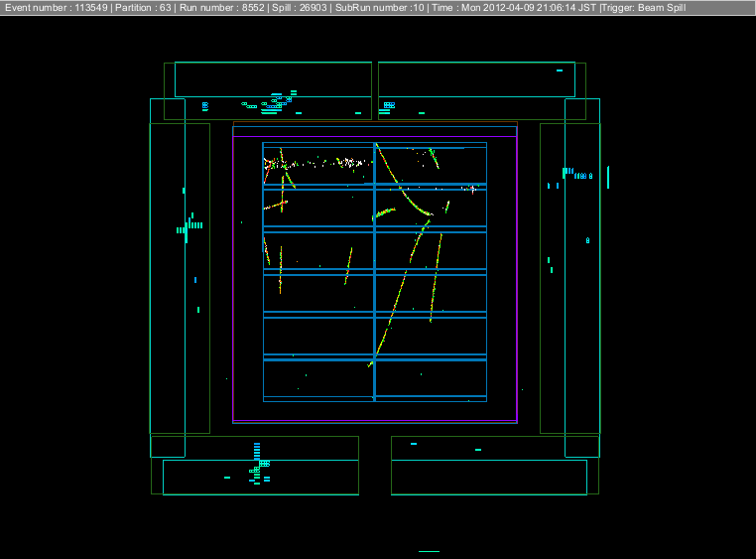Select the hit cluster in upper right side panel
The height and width of the screenshot is (559, 756).
coord(573,174)
